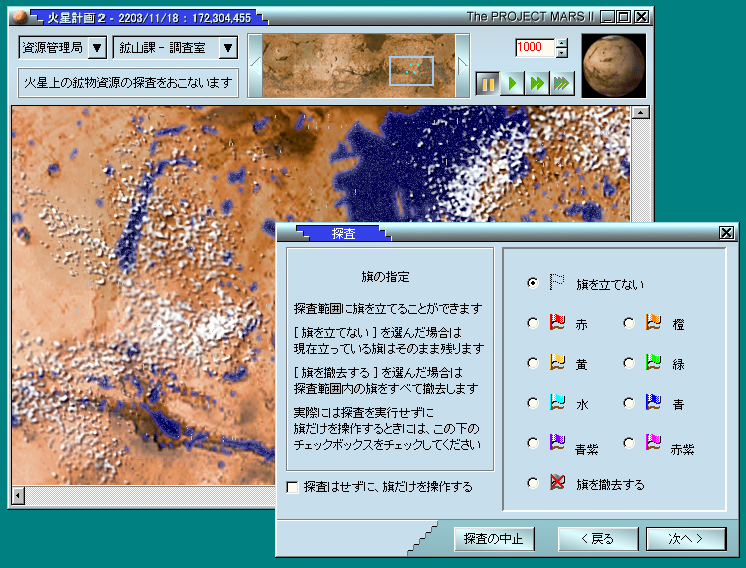Click the double-arrow fast forward button
This screenshot has width=746, height=568.
pos(538,84)
